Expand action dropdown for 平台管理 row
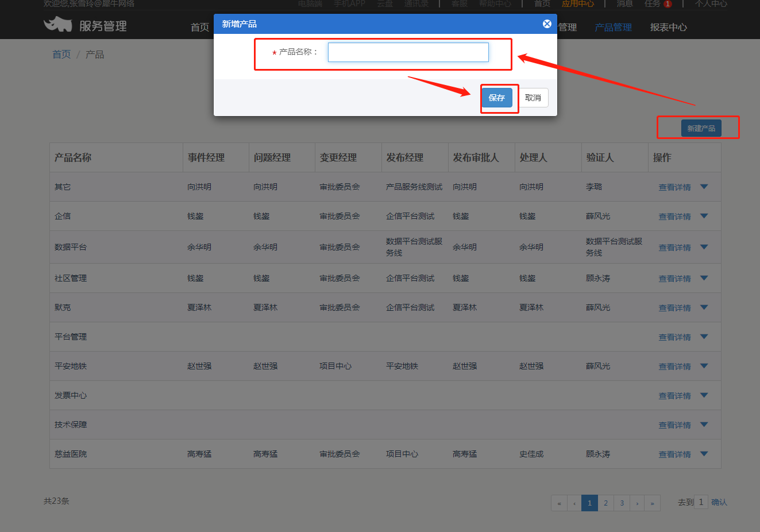 (704, 337)
